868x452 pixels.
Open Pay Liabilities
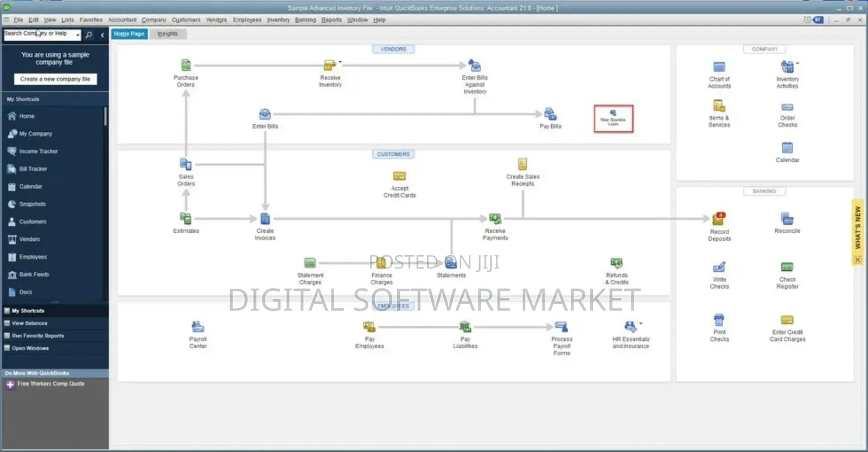(465, 327)
